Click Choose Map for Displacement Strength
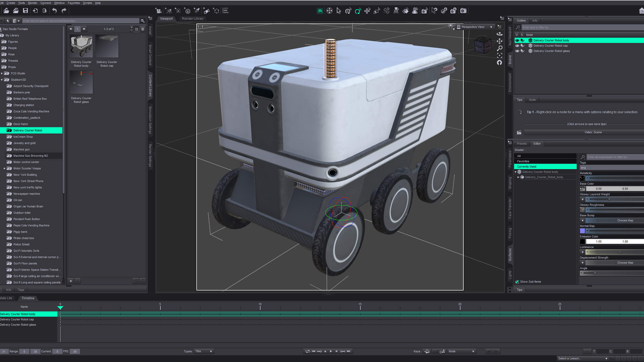 [x=625, y=263]
